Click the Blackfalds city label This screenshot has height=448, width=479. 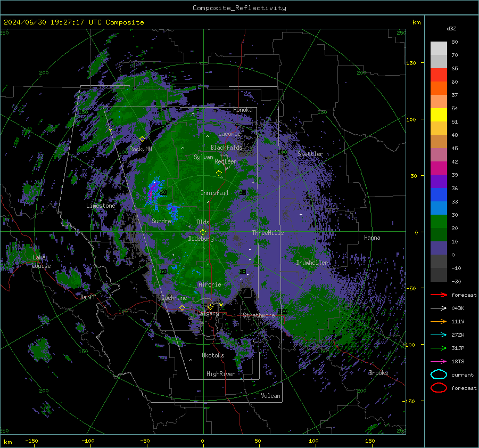click(226, 148)
